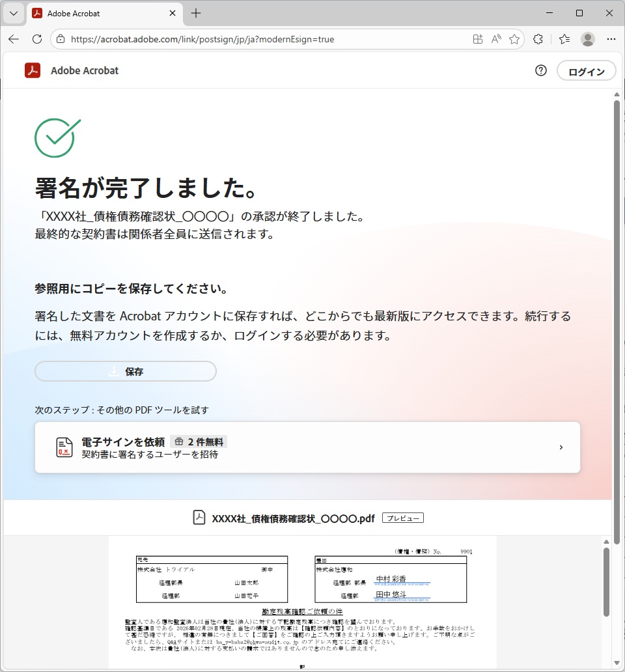This screenshot has width=625, height=672.
Task: Expand 電子サインを依頼 chevron arrow
Action: (561, 447)
